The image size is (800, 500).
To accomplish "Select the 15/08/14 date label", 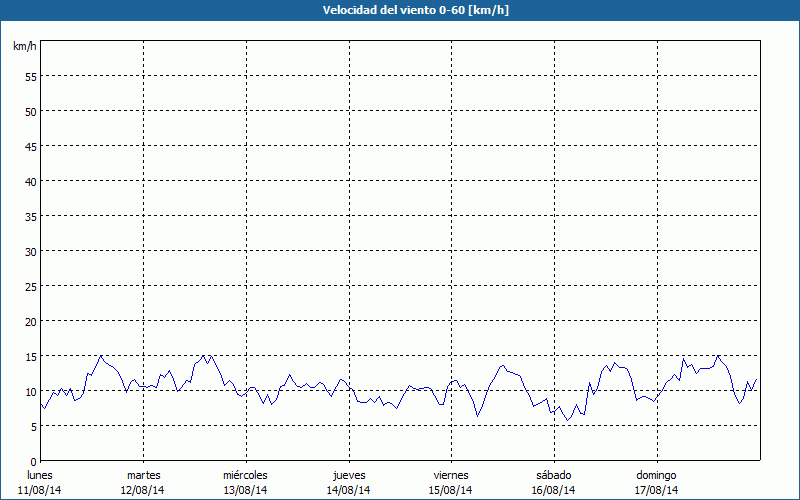I will pyautogui.click(x=451, y=490).
